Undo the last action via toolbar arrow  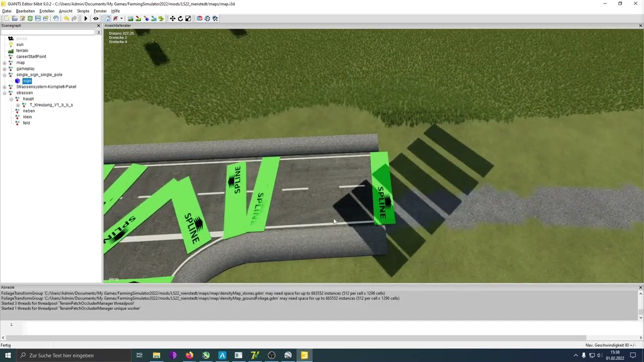click(66, 19)
